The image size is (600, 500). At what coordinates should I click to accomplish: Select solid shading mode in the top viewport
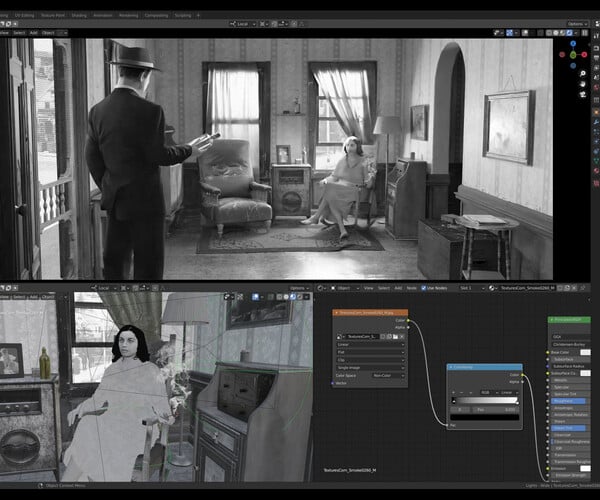click(556, 33)
